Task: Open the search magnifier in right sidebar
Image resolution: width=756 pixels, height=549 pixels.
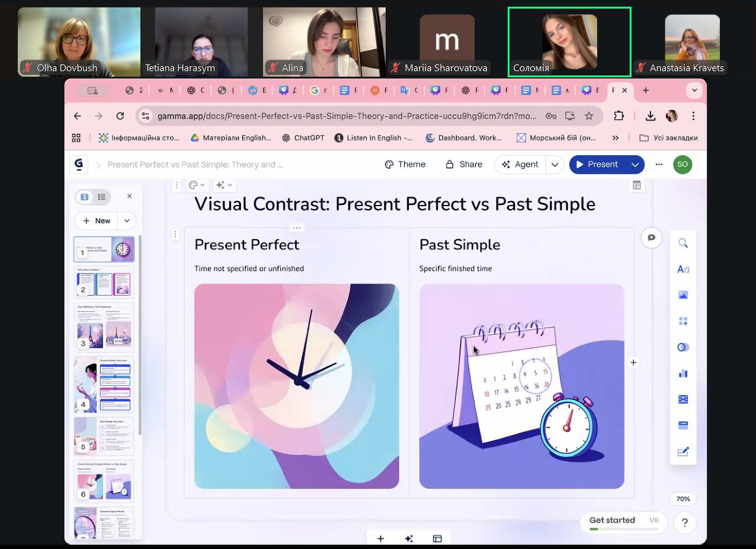Action: tap(683, 244)
